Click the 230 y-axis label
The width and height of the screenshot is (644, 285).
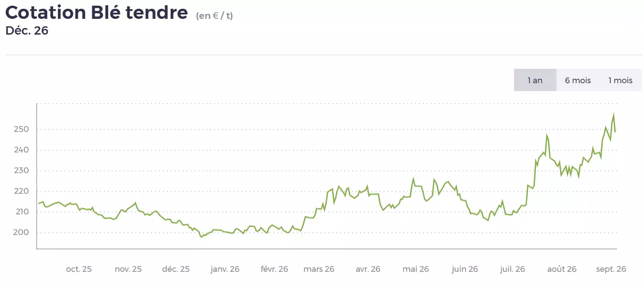pos(21,171)
